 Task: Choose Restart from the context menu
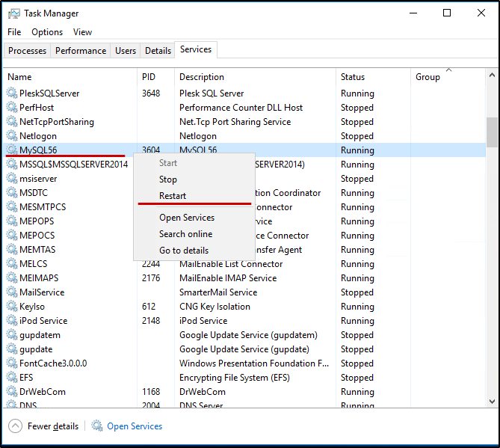pyautogui.click(x=173, y=196)
